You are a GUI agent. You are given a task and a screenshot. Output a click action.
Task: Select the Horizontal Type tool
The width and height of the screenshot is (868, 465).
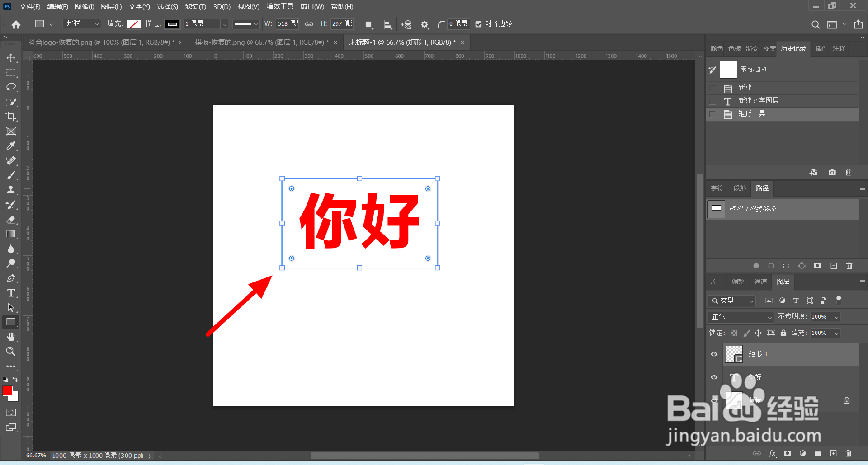[11, 293]
